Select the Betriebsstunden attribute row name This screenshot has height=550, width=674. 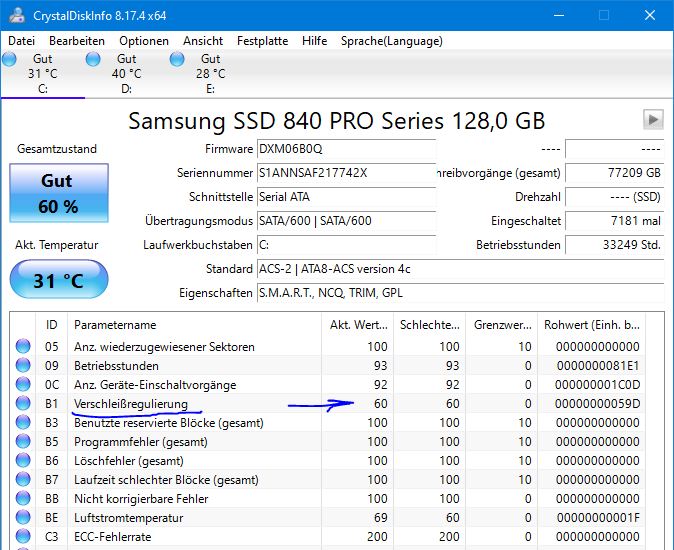[x=116, y=366]
